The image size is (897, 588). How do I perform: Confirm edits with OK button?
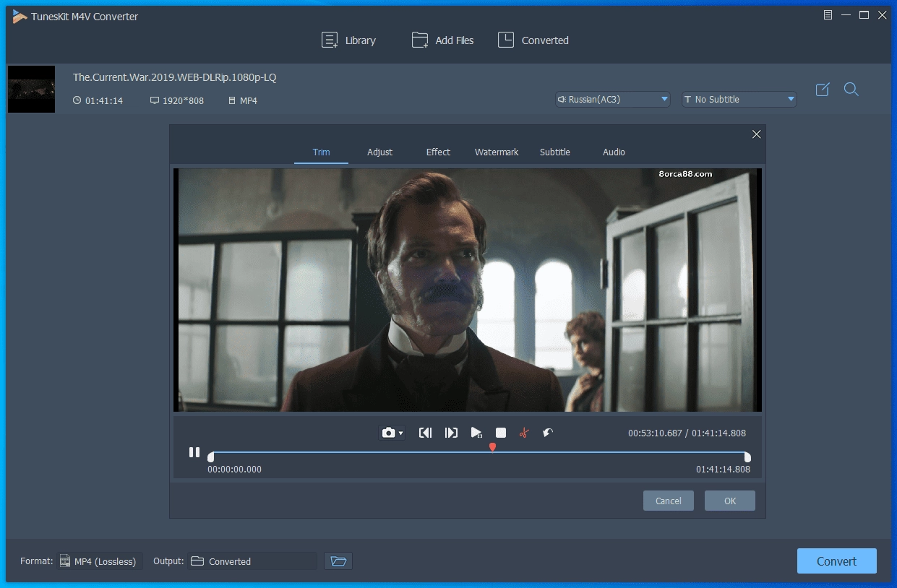(730, 501)
